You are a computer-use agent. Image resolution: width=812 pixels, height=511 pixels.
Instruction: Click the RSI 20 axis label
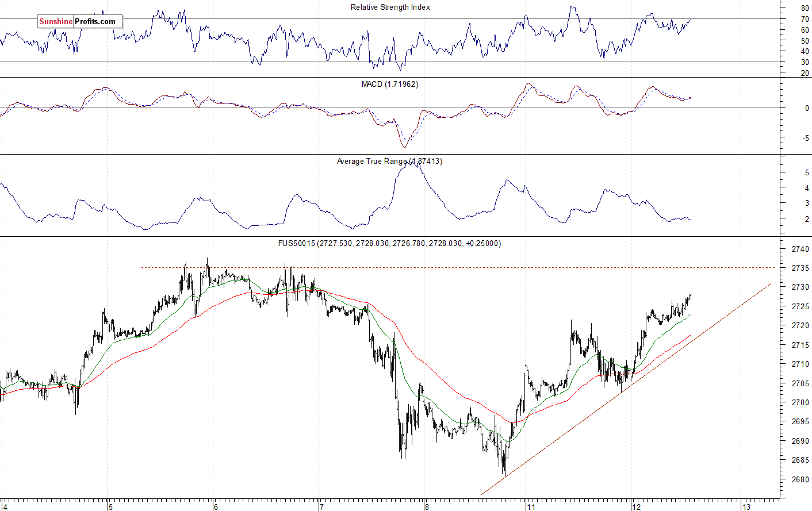pyautogui.click(x=805, y=74)
